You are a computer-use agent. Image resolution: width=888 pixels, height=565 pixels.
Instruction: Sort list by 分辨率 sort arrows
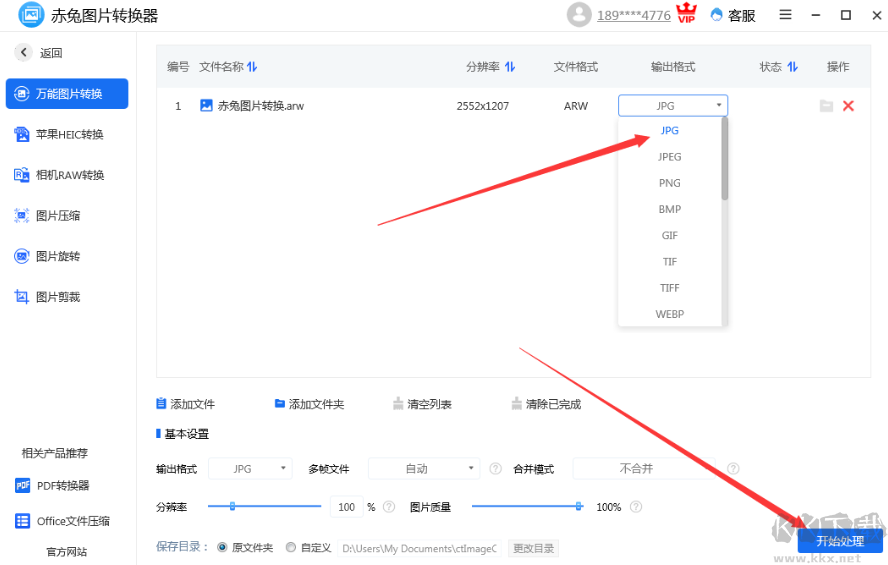pos(510,67)
